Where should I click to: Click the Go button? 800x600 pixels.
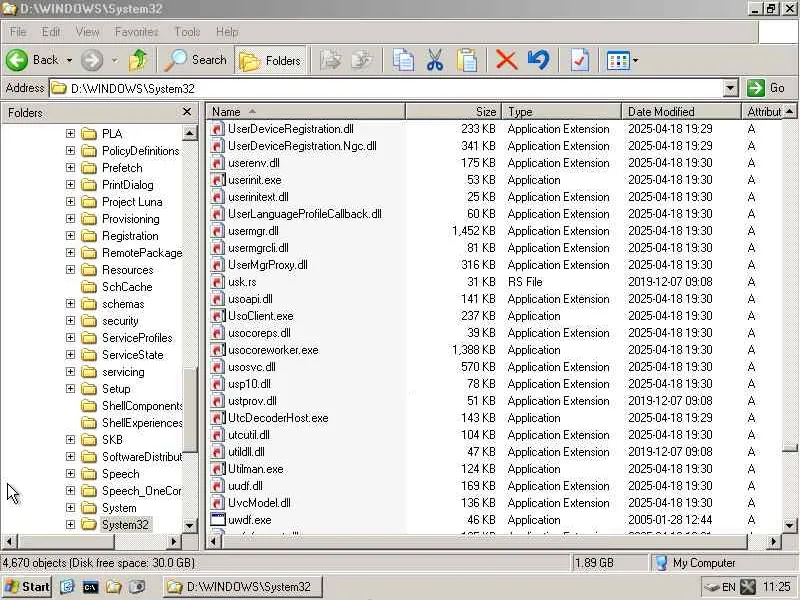[766, 88]
